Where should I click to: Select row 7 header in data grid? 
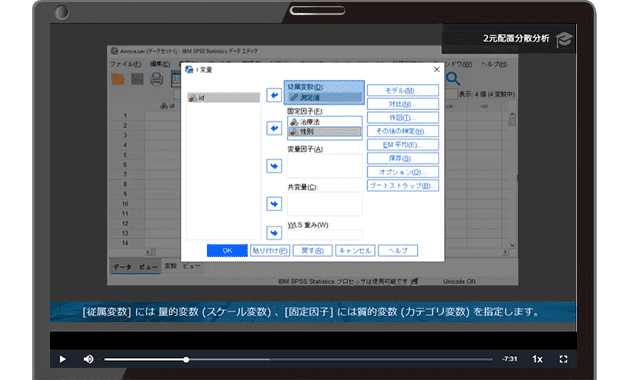(x=125, y=174)
